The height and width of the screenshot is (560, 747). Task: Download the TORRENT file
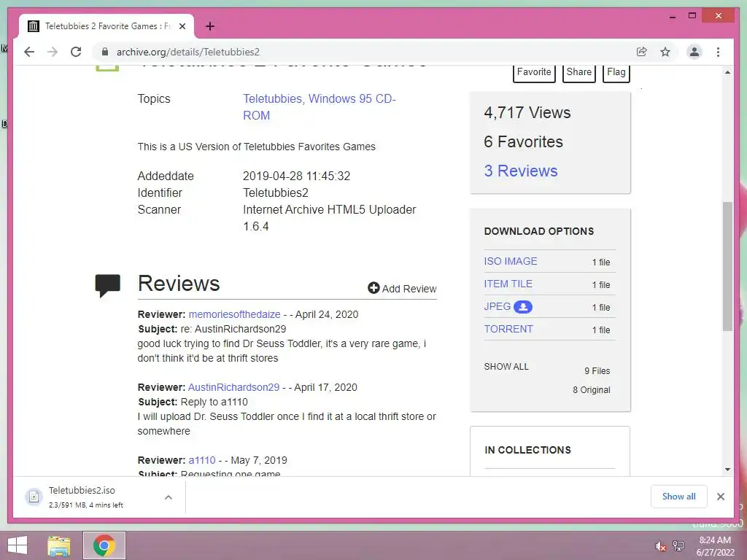point(508,329)
